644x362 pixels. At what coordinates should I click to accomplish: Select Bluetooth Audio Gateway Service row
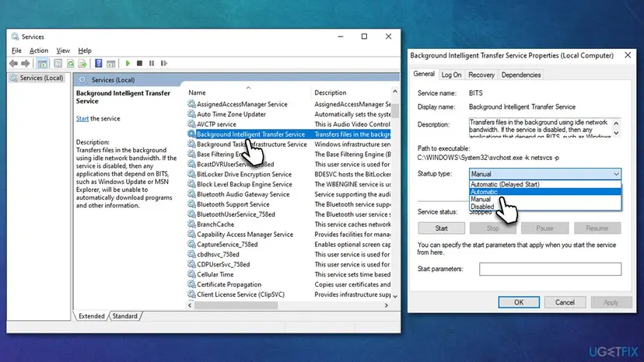289,194
